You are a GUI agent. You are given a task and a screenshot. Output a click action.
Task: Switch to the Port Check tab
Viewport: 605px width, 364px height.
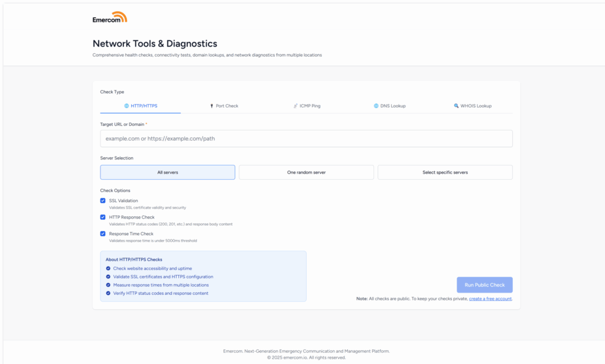225,106
